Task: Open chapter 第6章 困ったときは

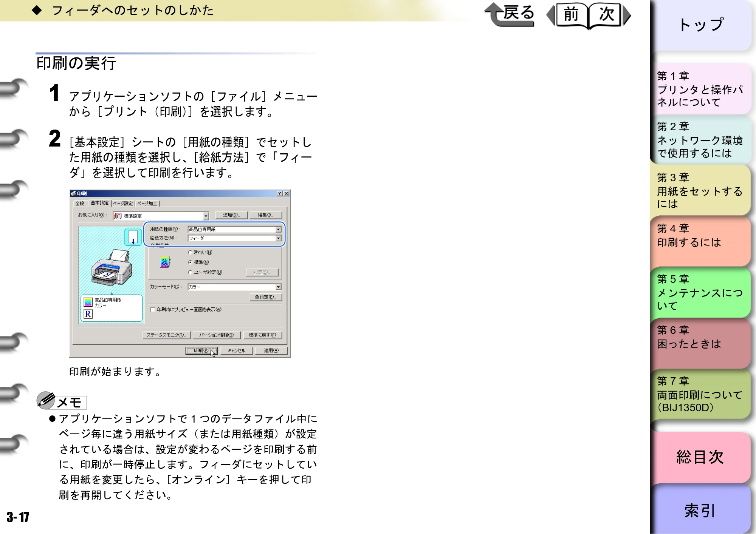Action: pos(701,344)
